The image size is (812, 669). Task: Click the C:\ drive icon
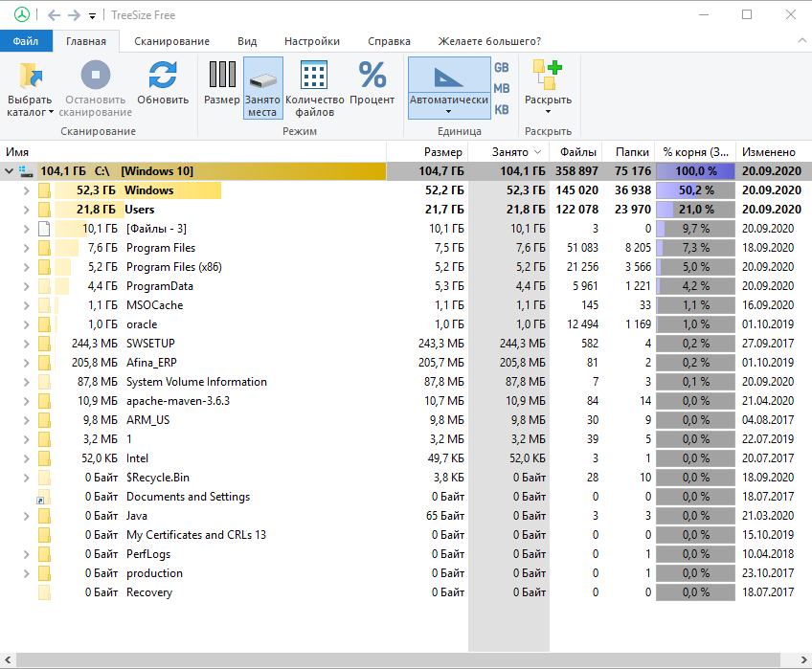[26, 171]
